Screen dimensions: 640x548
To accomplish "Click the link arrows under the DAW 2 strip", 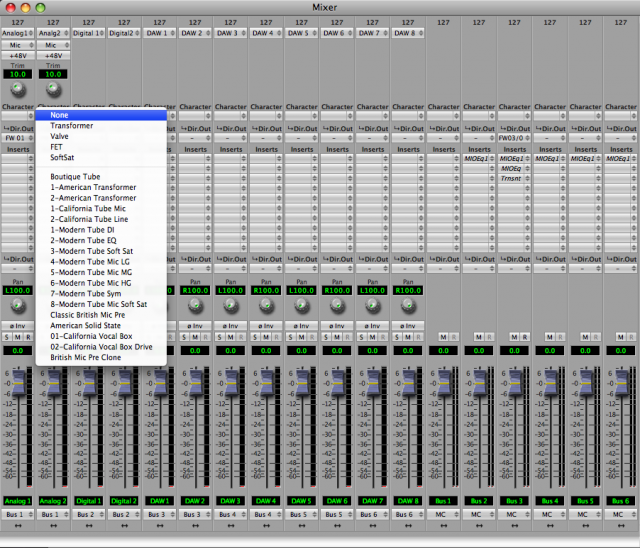I will pyautogui.click(x=196, y=526).
